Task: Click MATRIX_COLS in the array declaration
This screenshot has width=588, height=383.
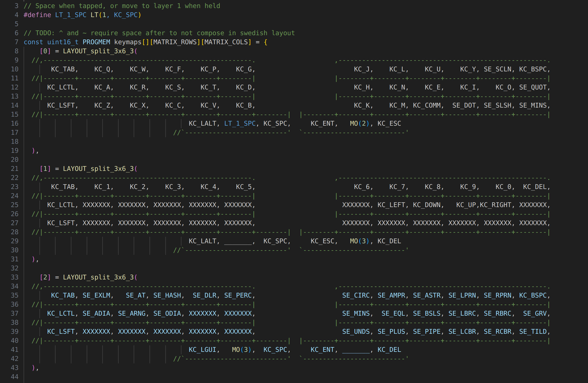Action: (x=226, y=42)
